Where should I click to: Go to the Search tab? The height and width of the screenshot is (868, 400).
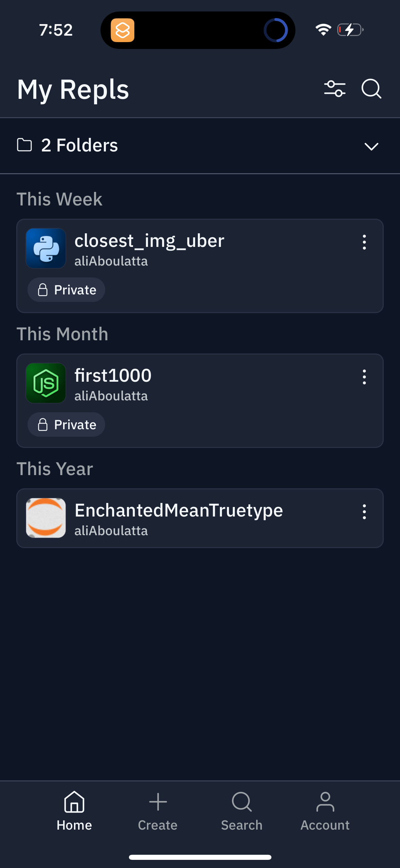(x=242, y=811)
